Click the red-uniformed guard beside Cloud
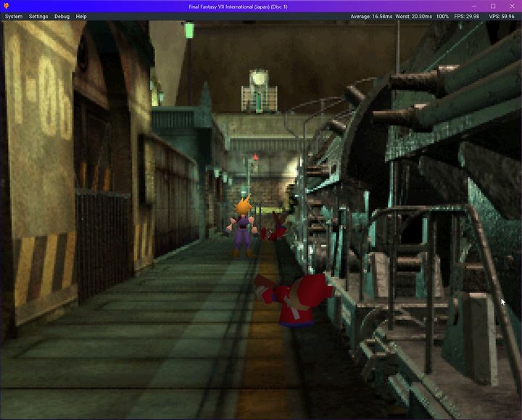Image resolution: width=522 pixels, height=420 pixels. click(x=274, y=228)
